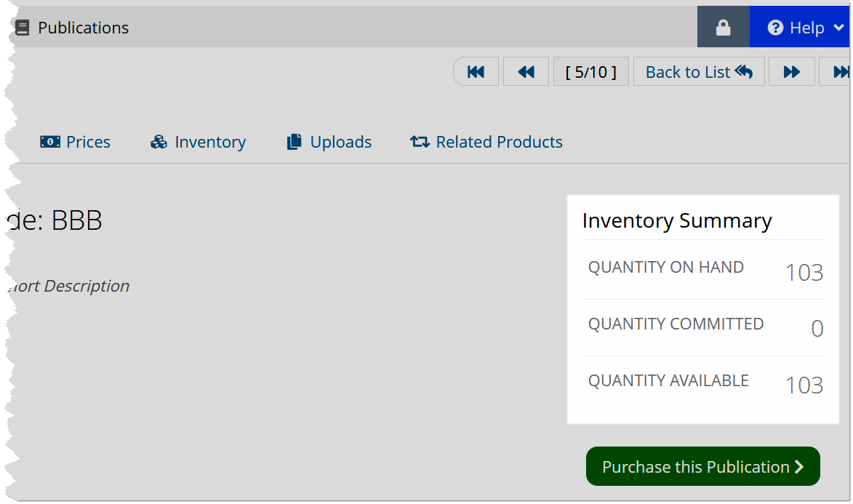Click the 5/10 record counter
This screenshot has width=853, height=504.
pyautogui.click(x=591, y=72)
